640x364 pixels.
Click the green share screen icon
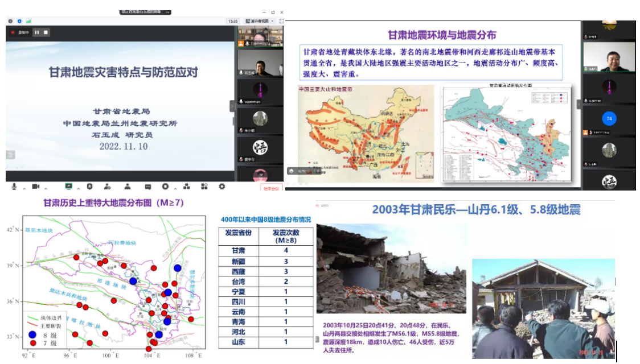point(69,187)
